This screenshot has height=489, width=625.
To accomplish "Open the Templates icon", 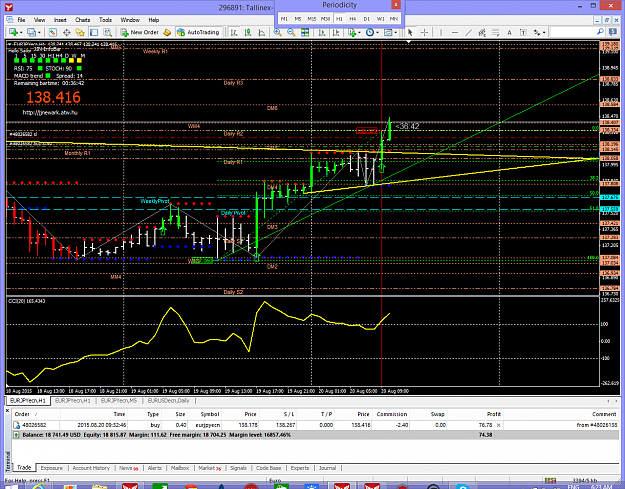I will click(388, 32).
